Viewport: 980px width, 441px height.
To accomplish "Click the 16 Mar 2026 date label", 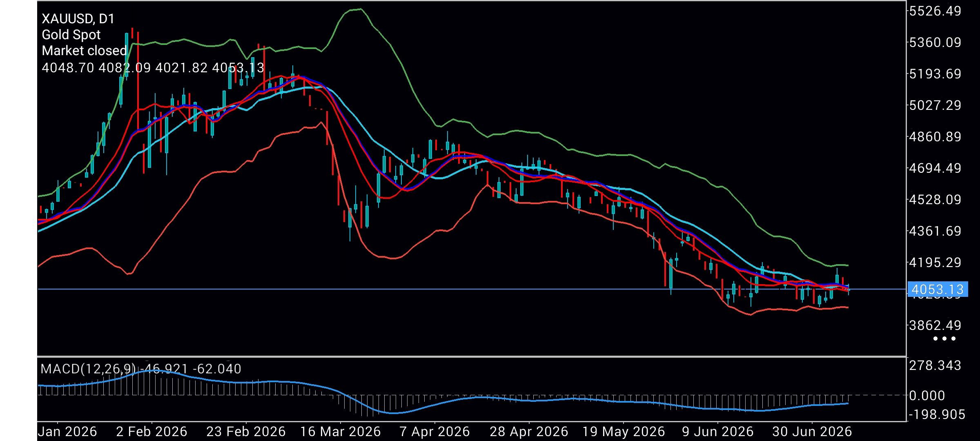I will coord(341,432).
